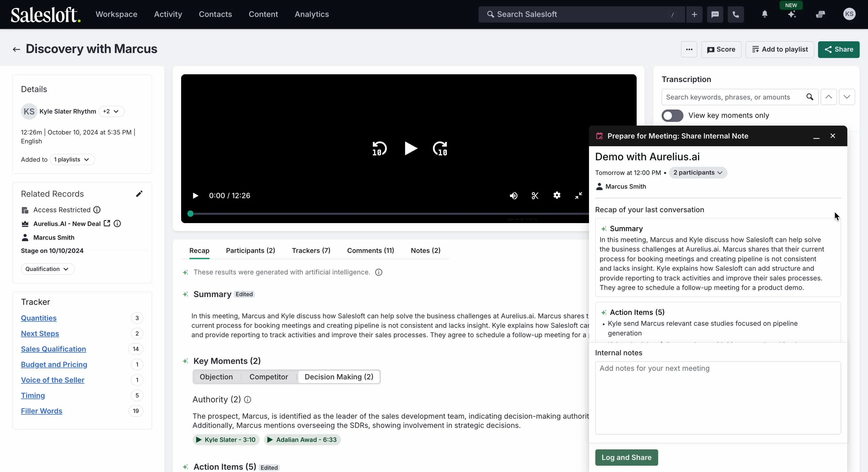Screen dimensions: 868x472
Task: Play Adalian Awad - 6:33 moment
Action: tap(302, 440)
